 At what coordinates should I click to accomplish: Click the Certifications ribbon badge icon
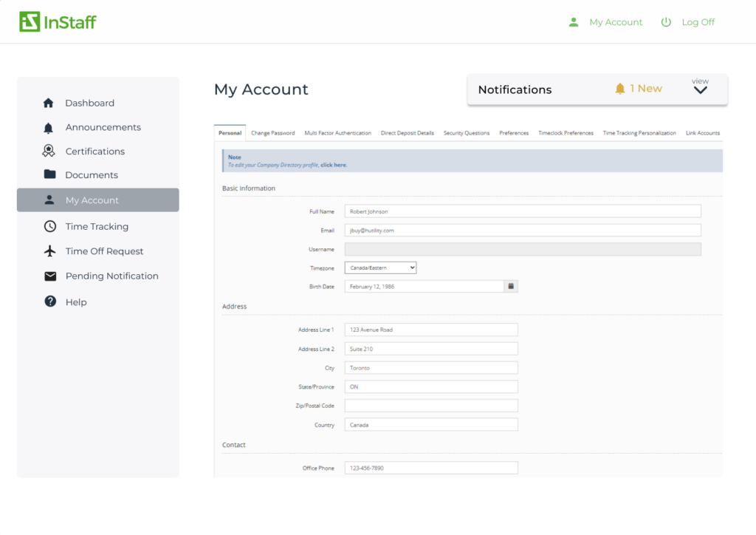[x=48, y=151]
